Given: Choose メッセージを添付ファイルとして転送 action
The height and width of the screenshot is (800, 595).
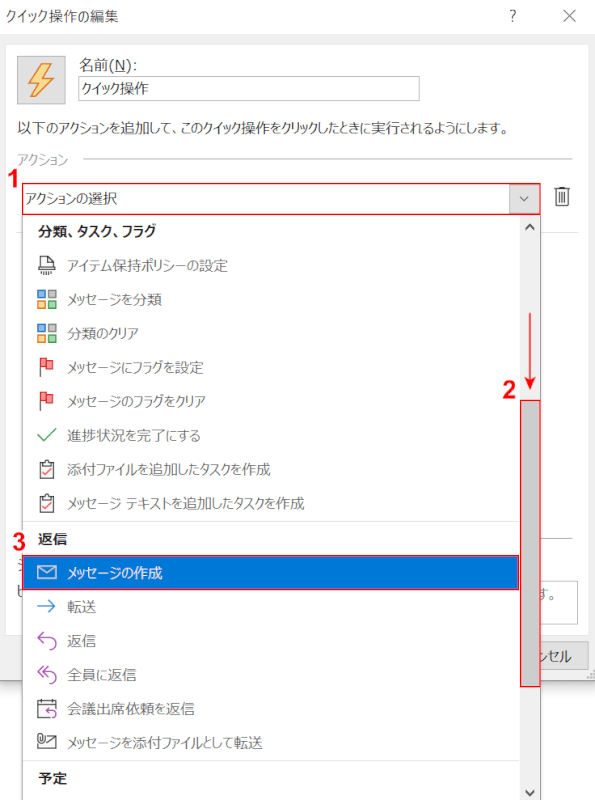Looking at the screenshot, I should point(271,742).
